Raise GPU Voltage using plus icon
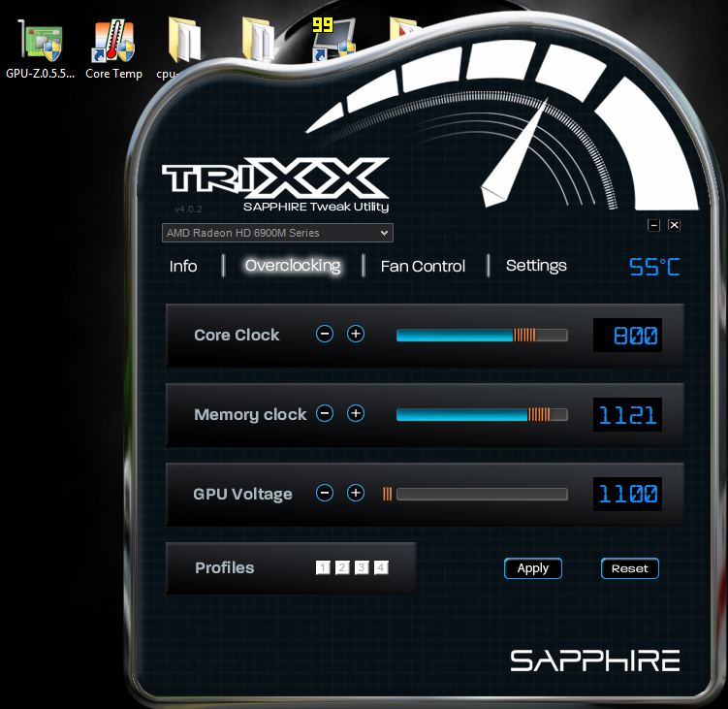The width and height of the screenshot is (728, 709). click(x=356, y=493)
